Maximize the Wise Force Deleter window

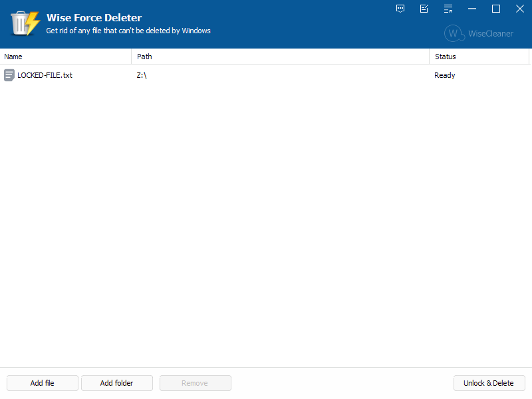pyautogui.click(x=496, y=9)
